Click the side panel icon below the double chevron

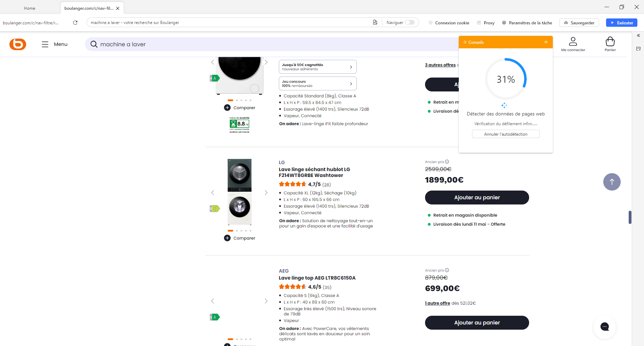(638, 49)
